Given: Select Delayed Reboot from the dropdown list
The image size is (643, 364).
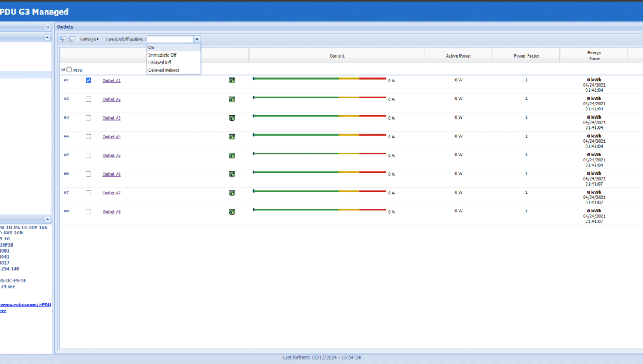Looking at the screenshot, I should [x=174, y=70].
